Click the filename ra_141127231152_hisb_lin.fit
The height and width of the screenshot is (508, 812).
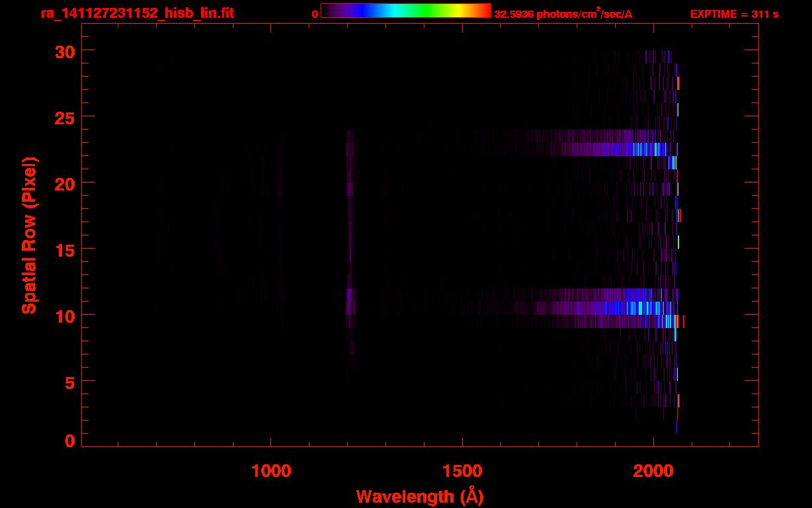point(137,13)
